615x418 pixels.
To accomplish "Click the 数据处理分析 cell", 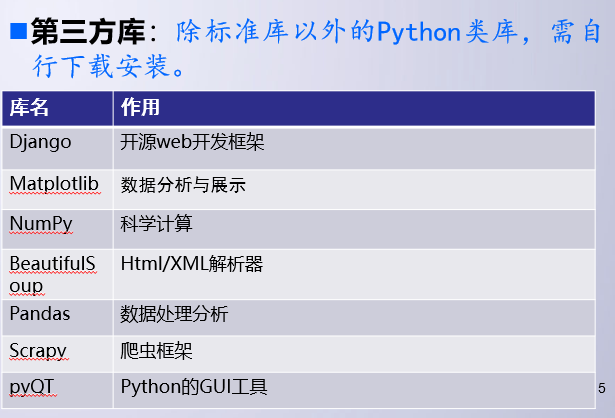I will coord(354,318).
